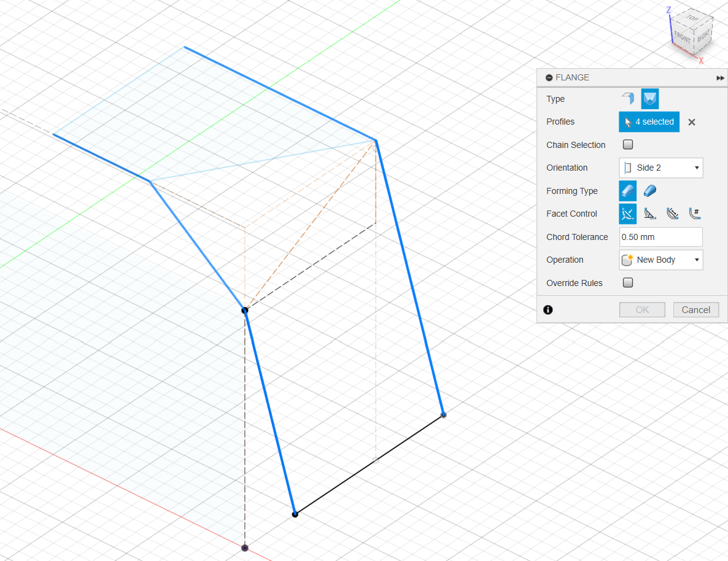
Task: Click the FRONT face of the ViewCube
Action: click(x=683, y=37)
